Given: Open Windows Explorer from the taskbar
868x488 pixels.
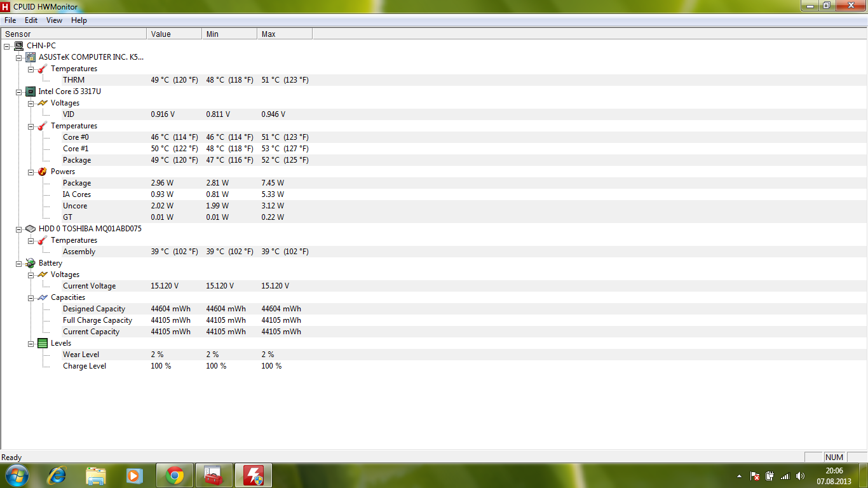Looking at the screenshot, I should (96, 475).
